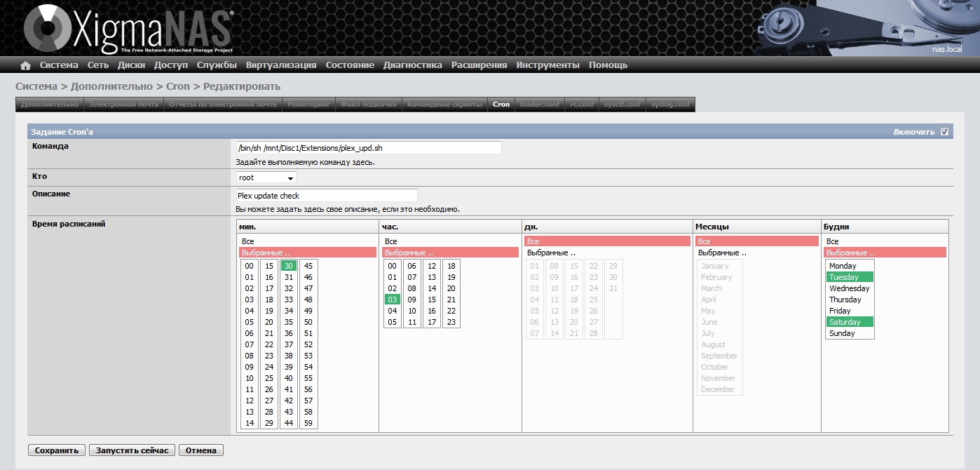
Task: Select Все in the час. column
Action: (x=451, y=241)
